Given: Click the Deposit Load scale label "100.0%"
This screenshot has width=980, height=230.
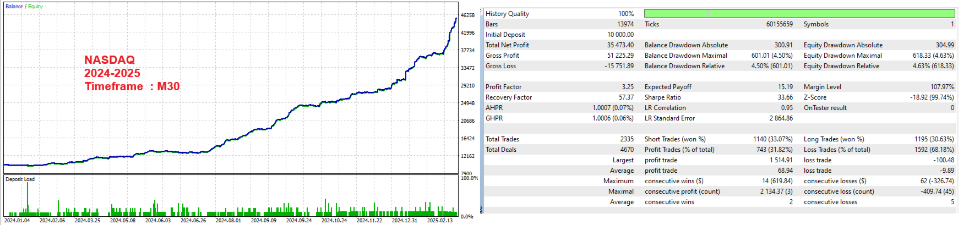Looking at the screenshot, I should click(x=470, y=178).
